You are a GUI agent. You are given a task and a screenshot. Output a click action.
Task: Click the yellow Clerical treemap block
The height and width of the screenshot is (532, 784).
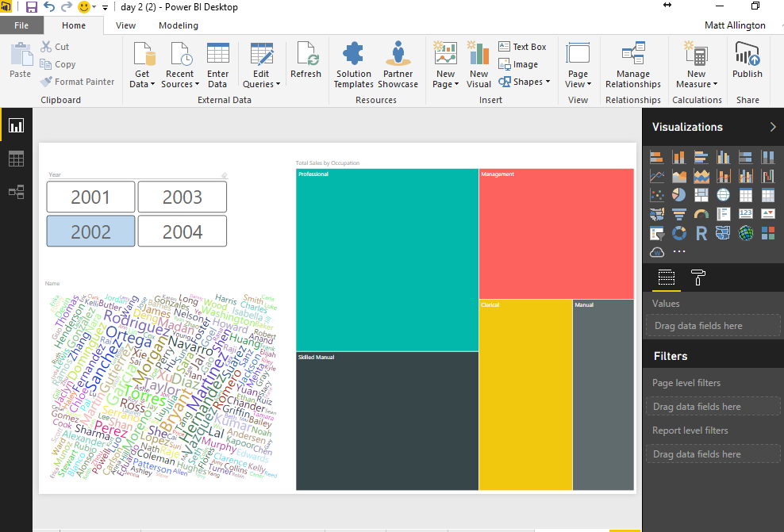pos(525,395)
